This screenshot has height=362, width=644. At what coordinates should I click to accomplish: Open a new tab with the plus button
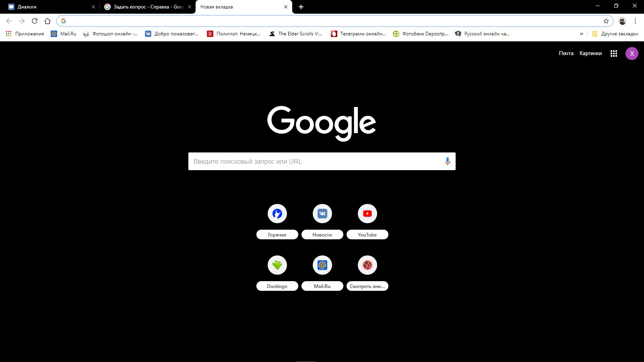(x=301, y=7)
